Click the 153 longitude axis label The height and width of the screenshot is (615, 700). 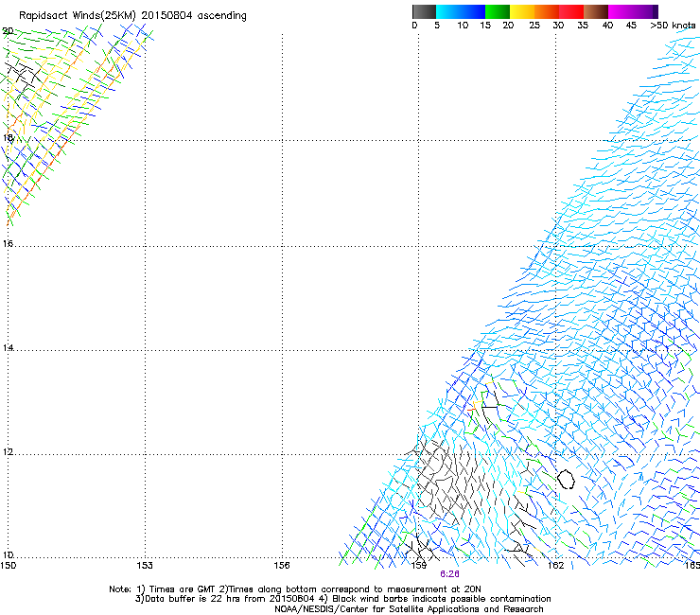click(145, 566)
